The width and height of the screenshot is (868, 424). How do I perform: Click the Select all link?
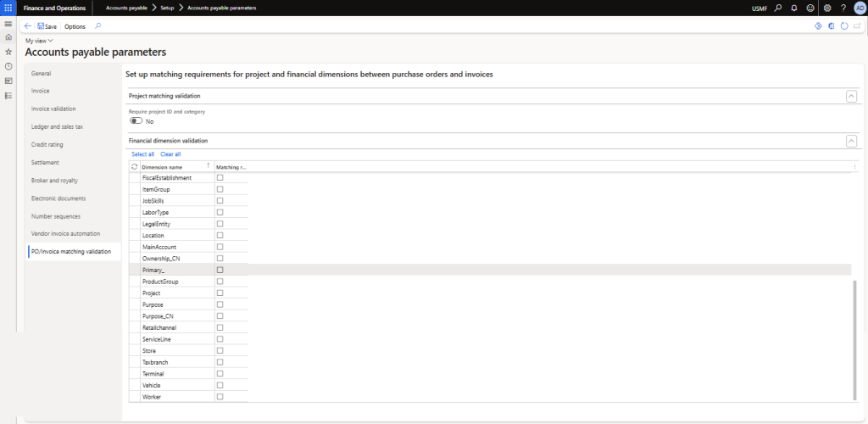click(x=142, y=154)
